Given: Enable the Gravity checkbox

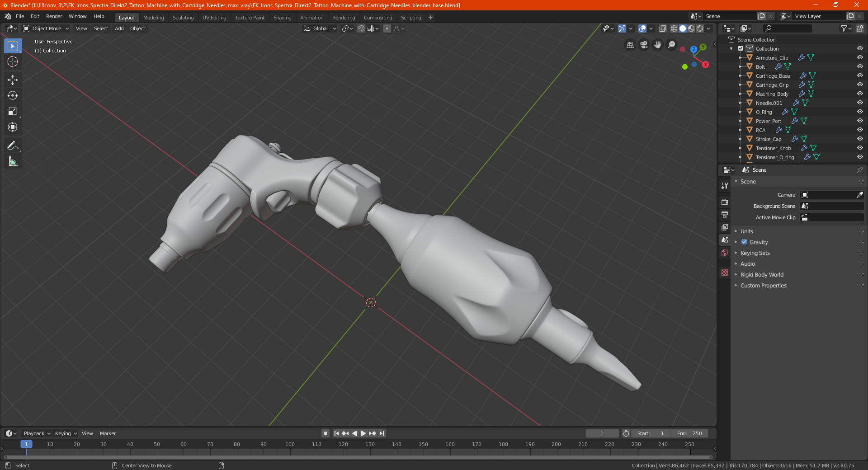Looking at the screenshot, I should click(x=744, y=242).
